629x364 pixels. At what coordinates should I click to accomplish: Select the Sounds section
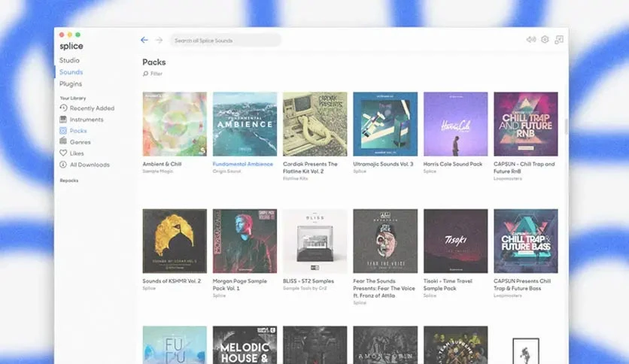point(71,72)
